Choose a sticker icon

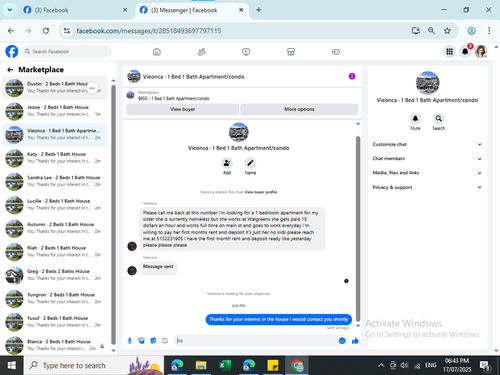[153, 341]
